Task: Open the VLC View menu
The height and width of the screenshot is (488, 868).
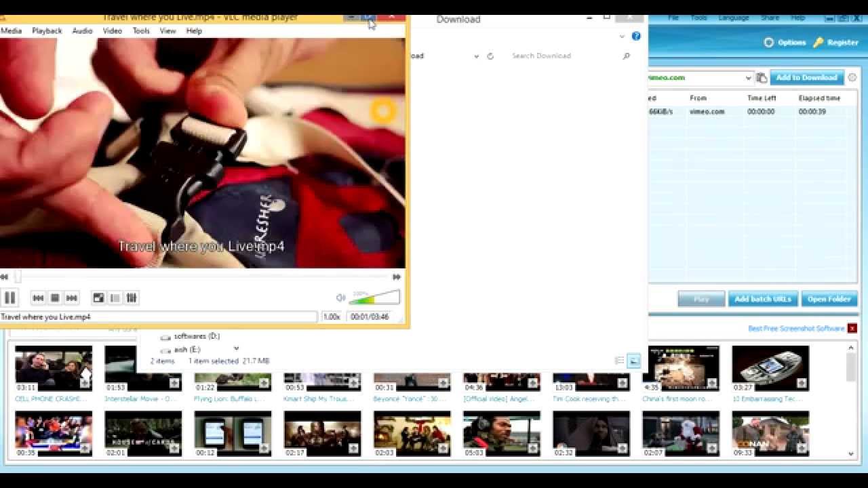Action: (x=167, y=30)
